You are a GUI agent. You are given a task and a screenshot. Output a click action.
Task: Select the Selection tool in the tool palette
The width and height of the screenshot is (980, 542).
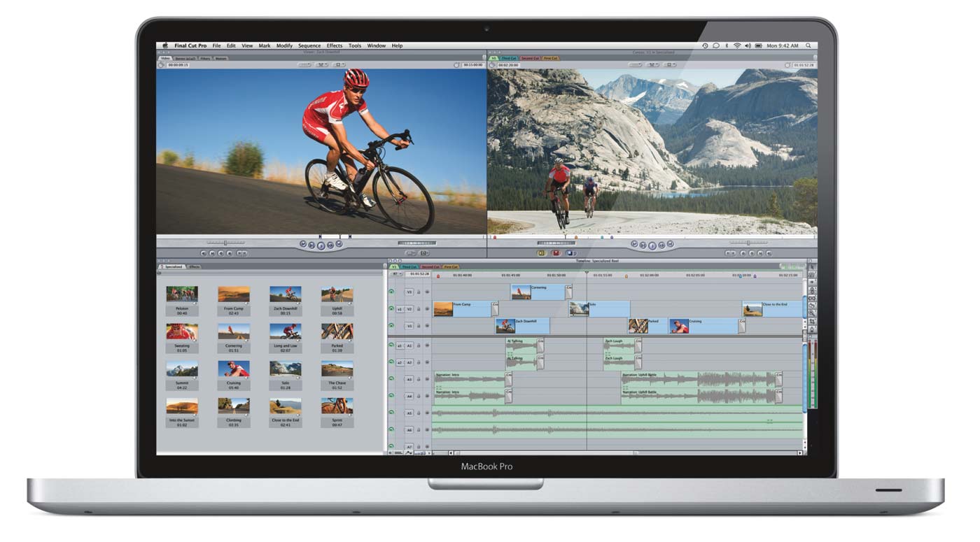[x=811, y=268]
